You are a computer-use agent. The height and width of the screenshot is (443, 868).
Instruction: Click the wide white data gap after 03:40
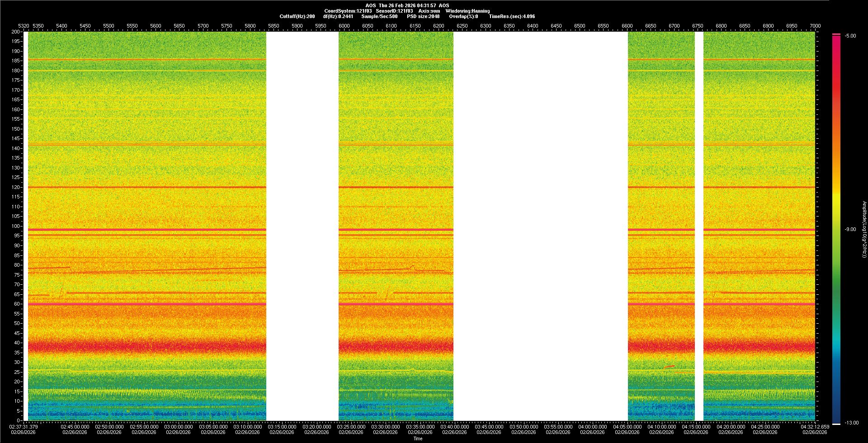540,226
